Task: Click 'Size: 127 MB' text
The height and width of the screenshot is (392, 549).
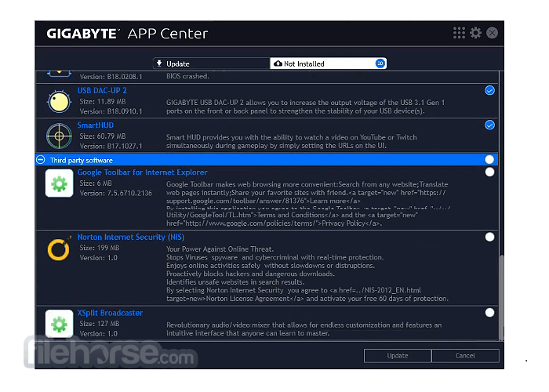Action: coord(100,324)
